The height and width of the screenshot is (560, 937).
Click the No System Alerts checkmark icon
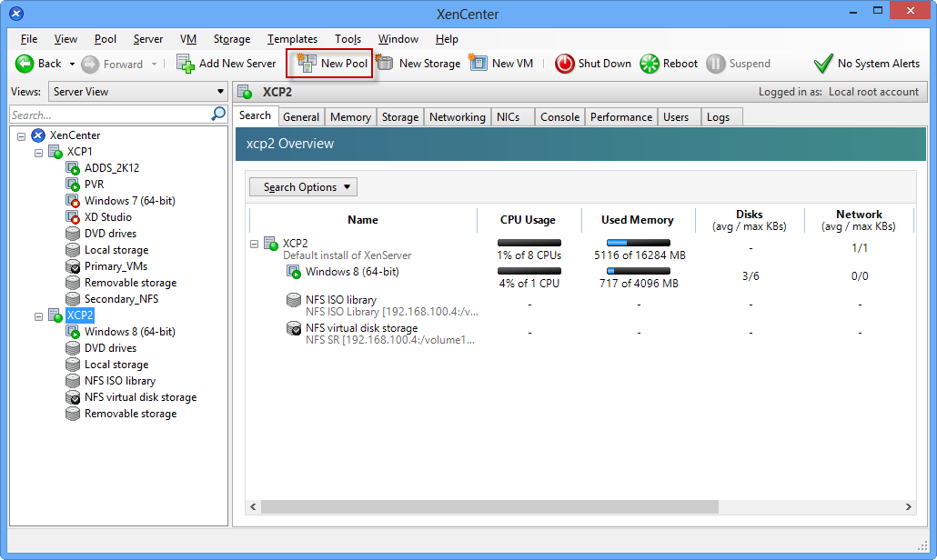(x=823, y=64)
